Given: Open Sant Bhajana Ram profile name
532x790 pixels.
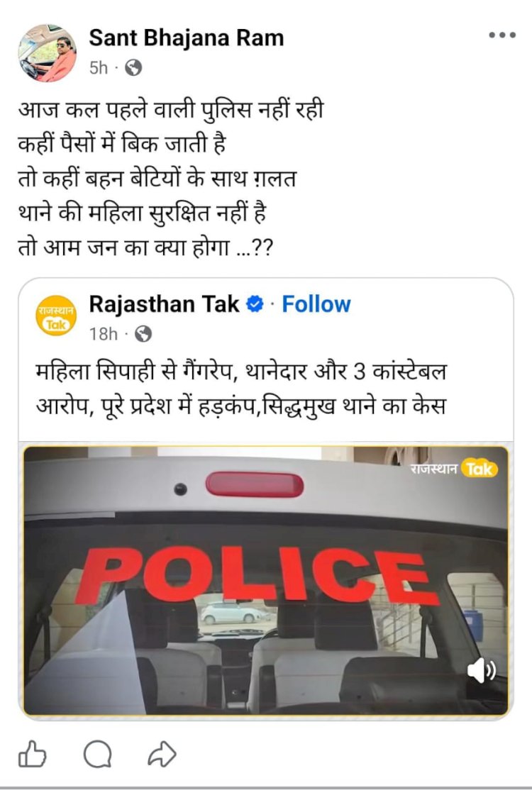Looking at the screenshot, I should pos(187,38).
